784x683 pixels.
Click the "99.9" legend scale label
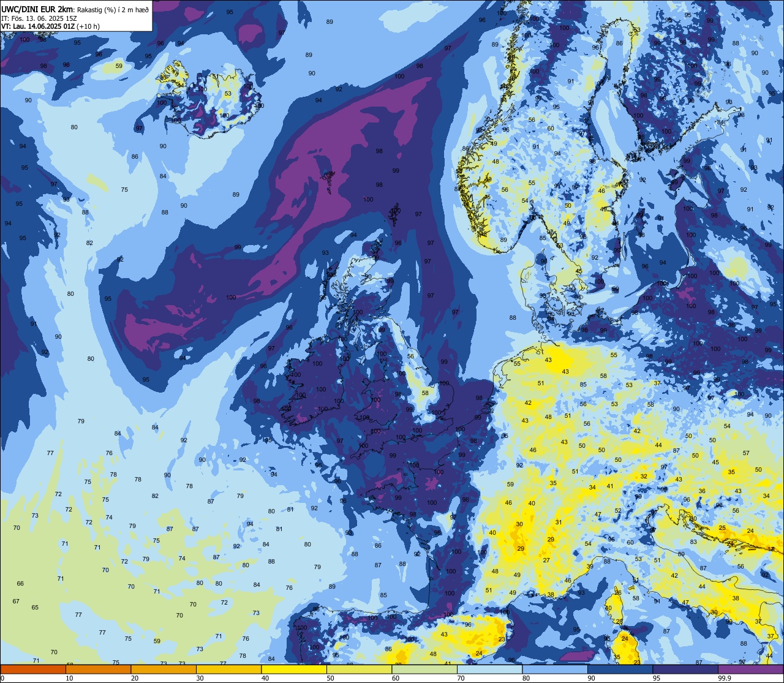coord(725,678)
